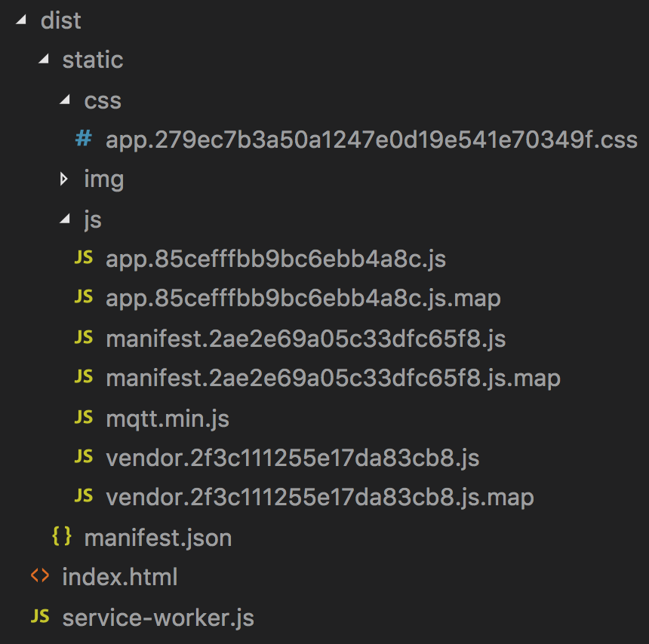
Task: Select the index.html file
Action: [x=121, y=576]
